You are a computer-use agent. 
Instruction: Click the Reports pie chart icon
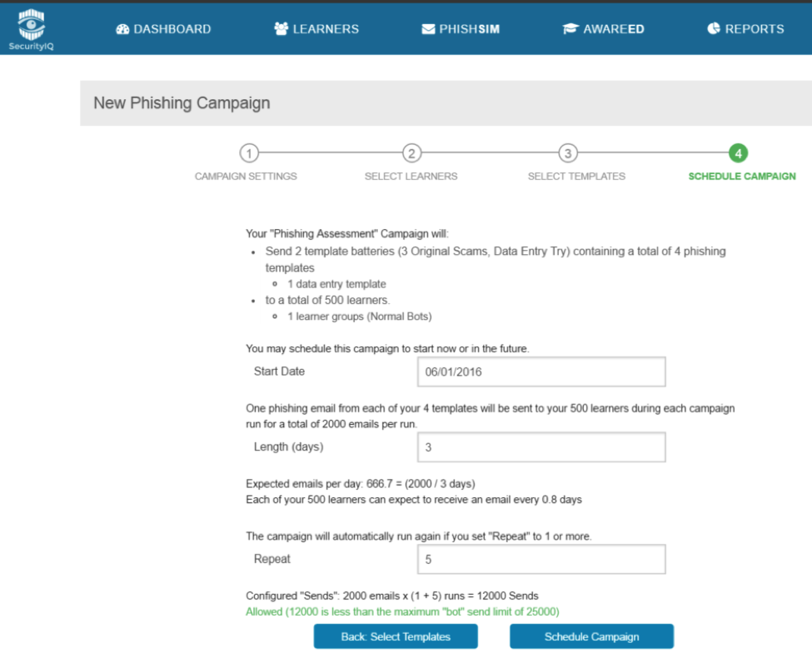click(714, 29)
